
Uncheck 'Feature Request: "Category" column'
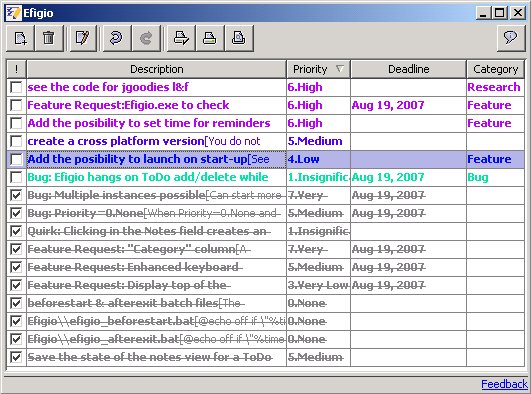point(16,249)
